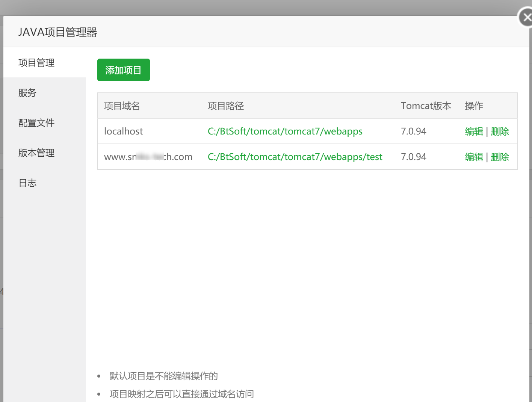Viewport: 532px width, 402px height.
Task: Delete the webapps/test project row
Action: point(500,157)
